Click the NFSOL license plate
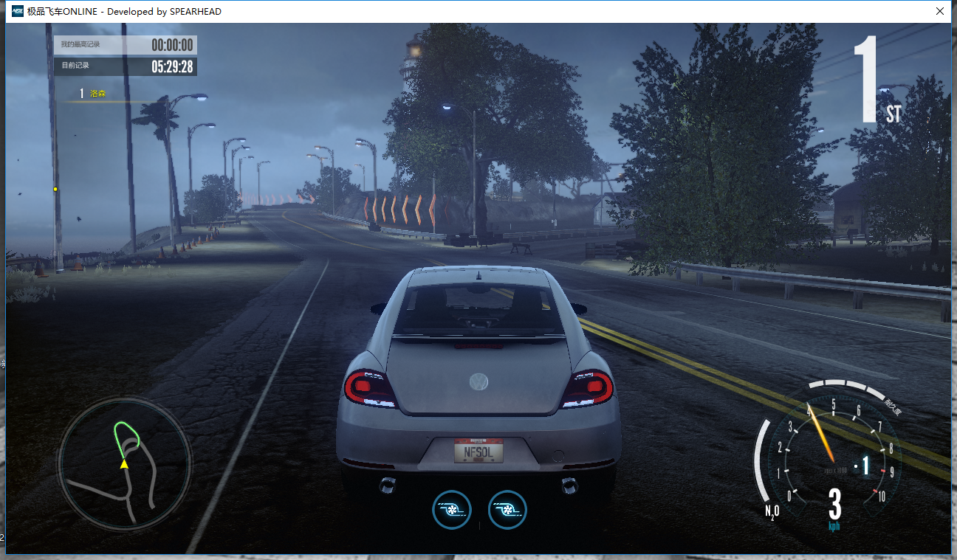957x560 pixels. coord(478,451)
